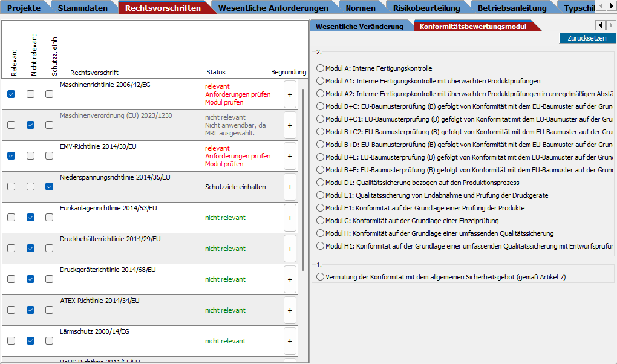Click plus button in EMV-Richtlinie row
Viewport: 617px width, 364px height.
click(290, 156)
